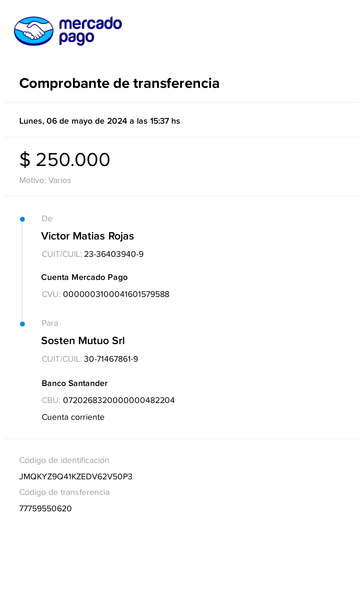Click the "mercado pago" wordmark text

coord(90,31)
